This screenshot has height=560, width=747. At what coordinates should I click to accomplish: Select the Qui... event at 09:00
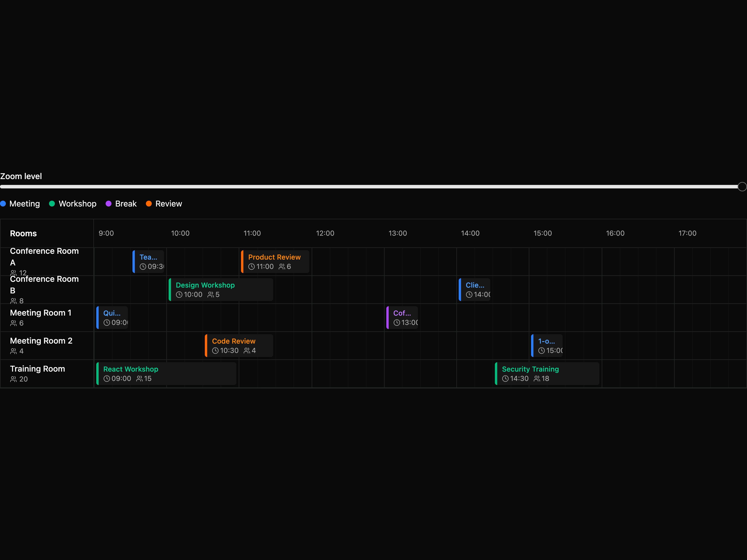[x=112, y=318]
